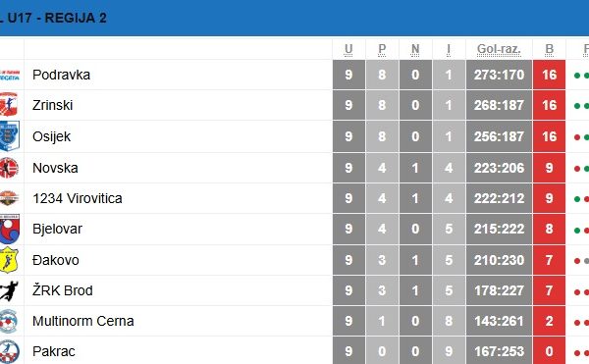
Task: Click the ŽRK Brod handball player silhouette
Action: coord(9,290)
